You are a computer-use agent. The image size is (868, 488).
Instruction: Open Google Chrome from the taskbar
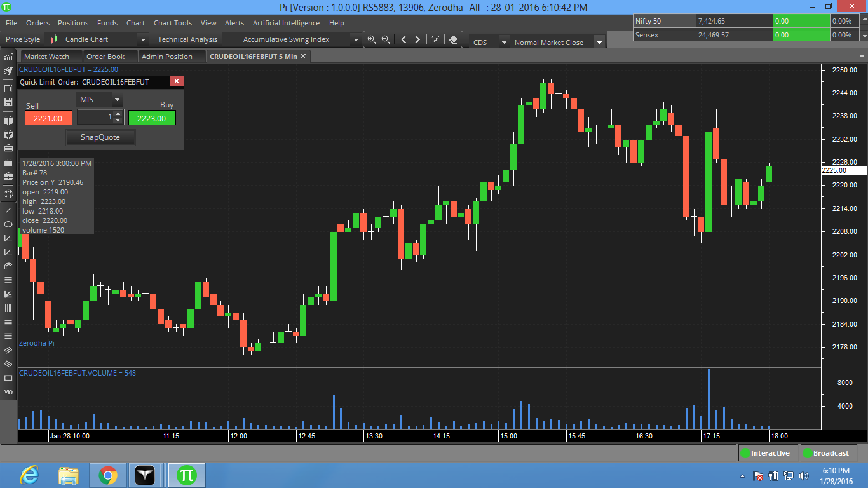click(108, 475)
